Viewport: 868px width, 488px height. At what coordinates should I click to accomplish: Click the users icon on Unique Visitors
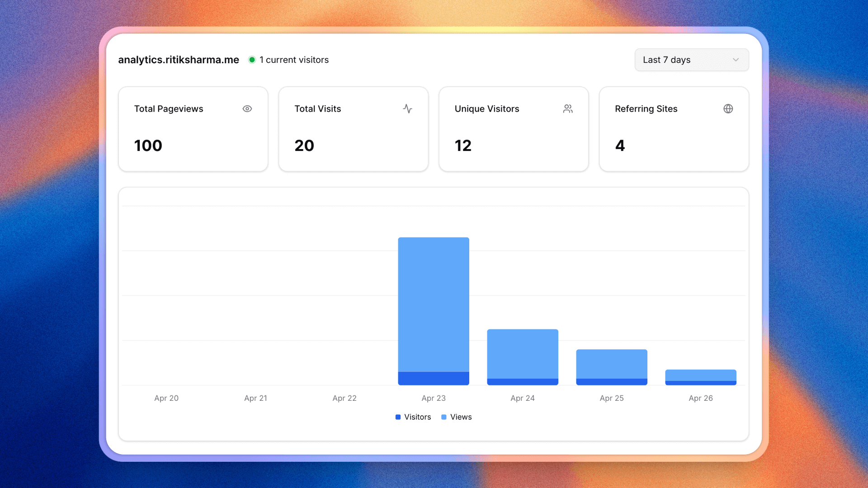pyautogui.click(x=568, y=109)
